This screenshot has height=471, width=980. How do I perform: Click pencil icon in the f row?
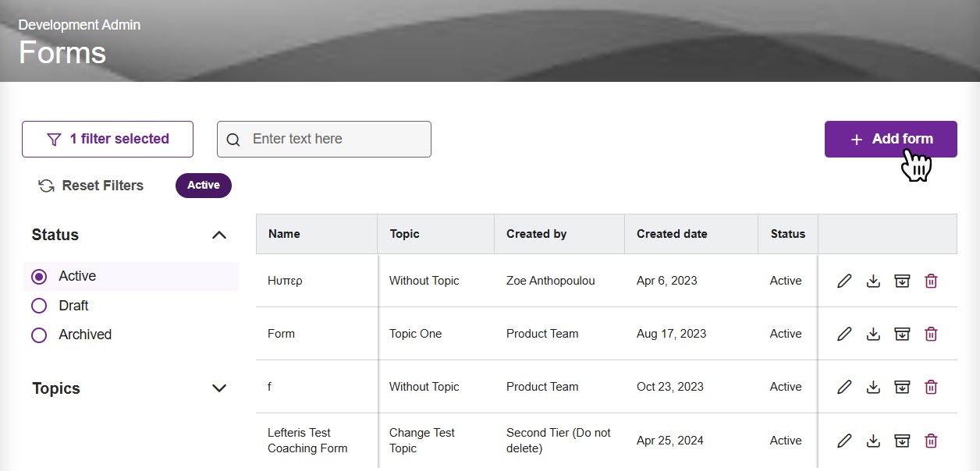pos(844,388)
